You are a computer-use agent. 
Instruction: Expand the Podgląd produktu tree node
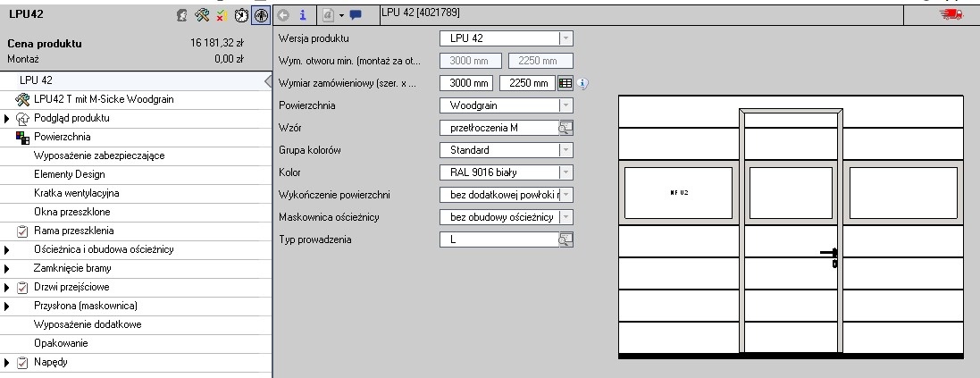point(7,119)
